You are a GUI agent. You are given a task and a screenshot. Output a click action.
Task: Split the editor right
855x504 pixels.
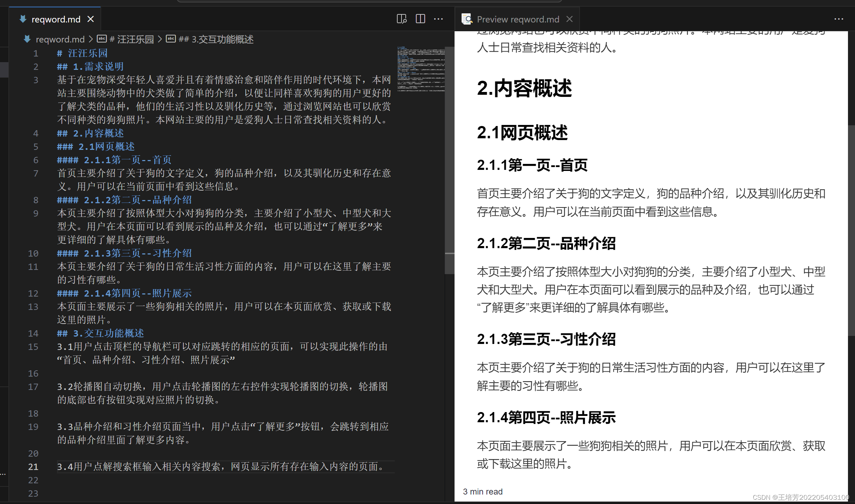pyautogui.click(x=420, y=19)
